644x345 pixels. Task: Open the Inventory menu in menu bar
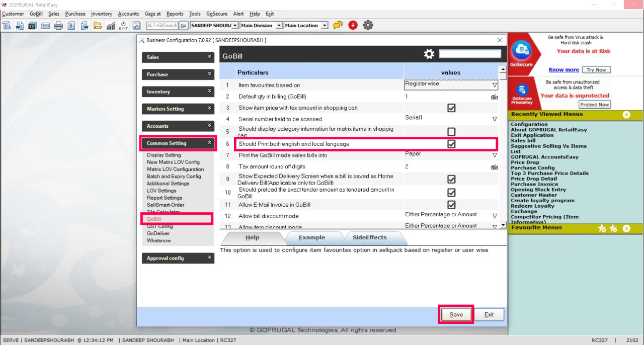click(x=102, y=14)
